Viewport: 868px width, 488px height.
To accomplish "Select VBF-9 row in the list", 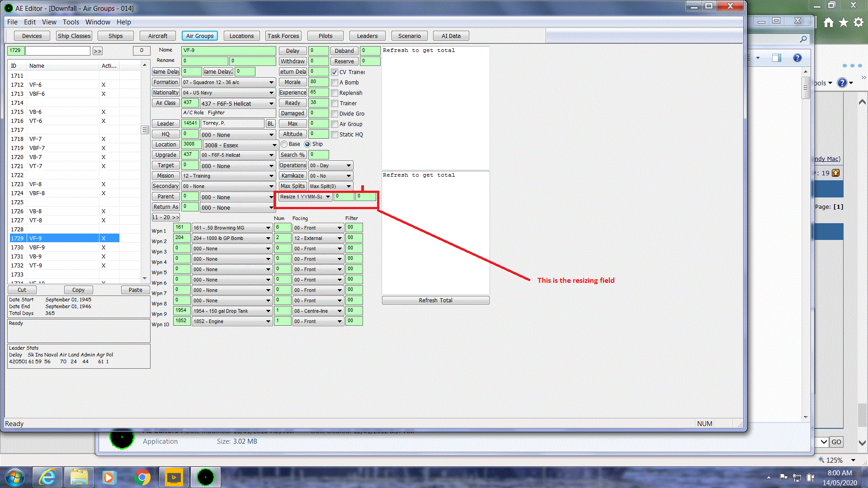I will [65, 248].
